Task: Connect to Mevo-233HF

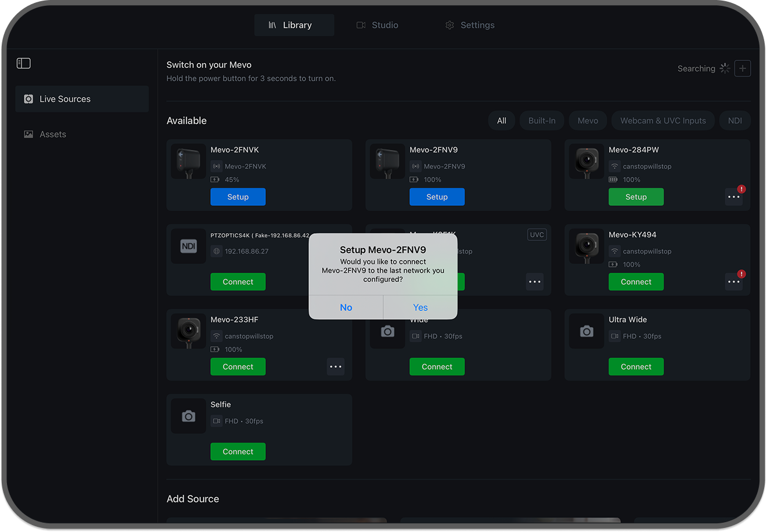Action: (x=238, y=367)
